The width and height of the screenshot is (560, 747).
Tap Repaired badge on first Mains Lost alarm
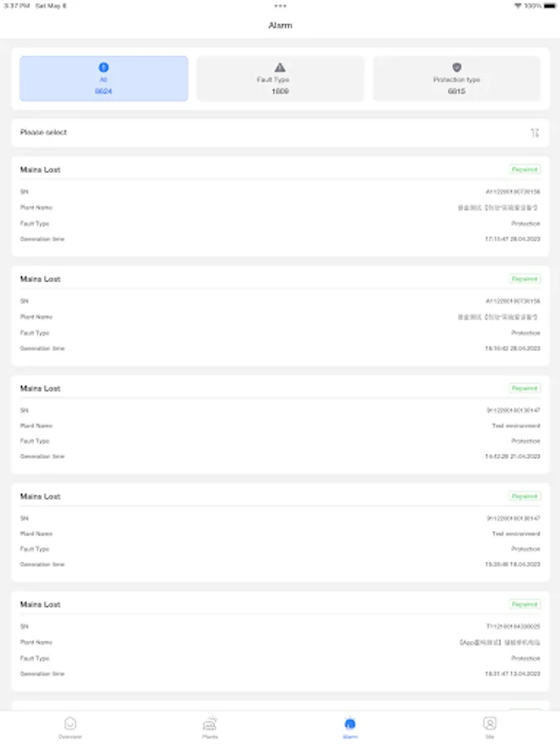point(524,169)
